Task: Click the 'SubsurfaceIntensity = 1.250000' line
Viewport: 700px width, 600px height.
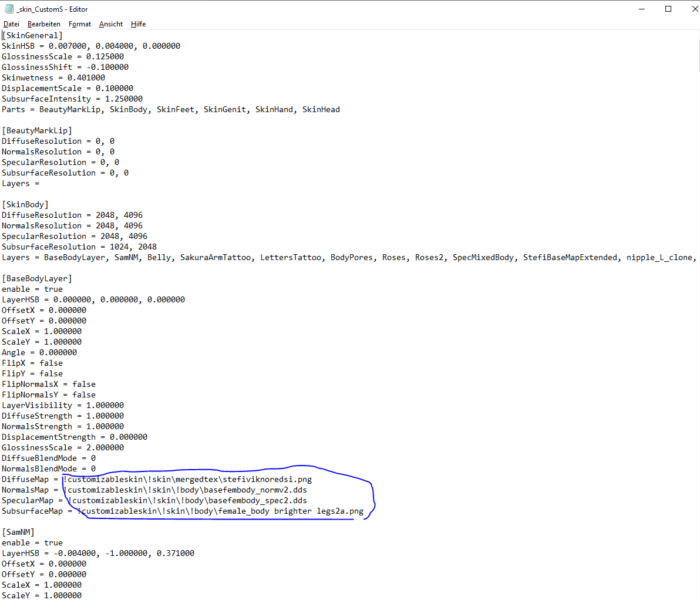Action: click(x=72, y=99)
